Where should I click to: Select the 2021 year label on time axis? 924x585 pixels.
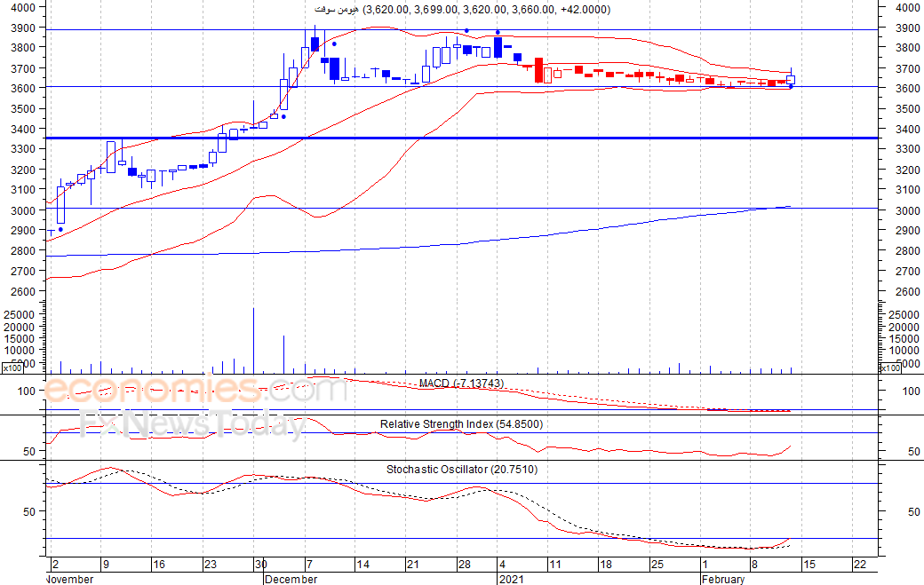pyautogui.click(x=512, y=579)
